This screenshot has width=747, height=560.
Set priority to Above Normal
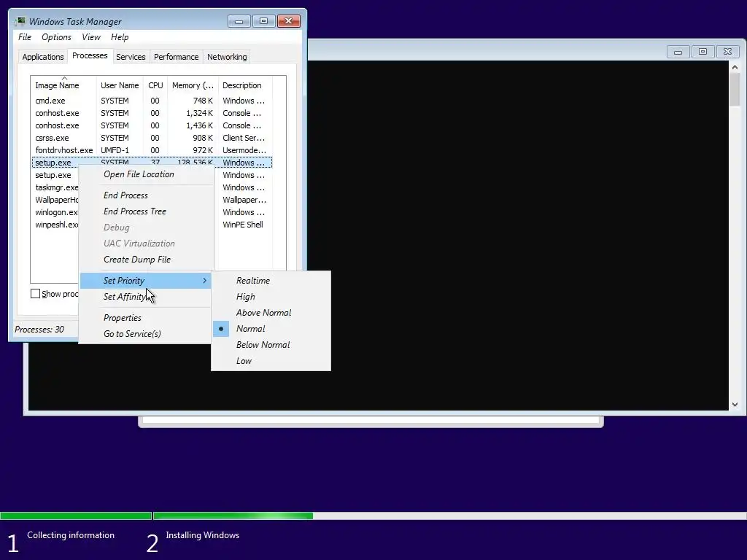(271, 313)
